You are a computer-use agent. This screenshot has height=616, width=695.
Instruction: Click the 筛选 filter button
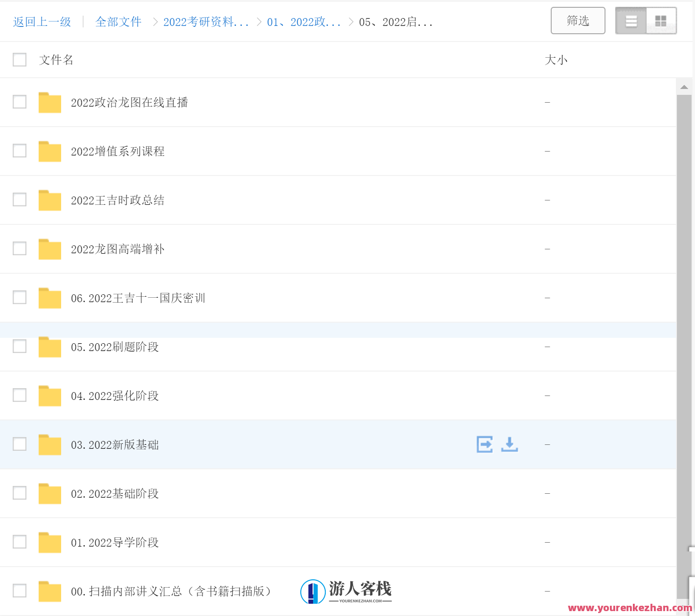(578, 21)
